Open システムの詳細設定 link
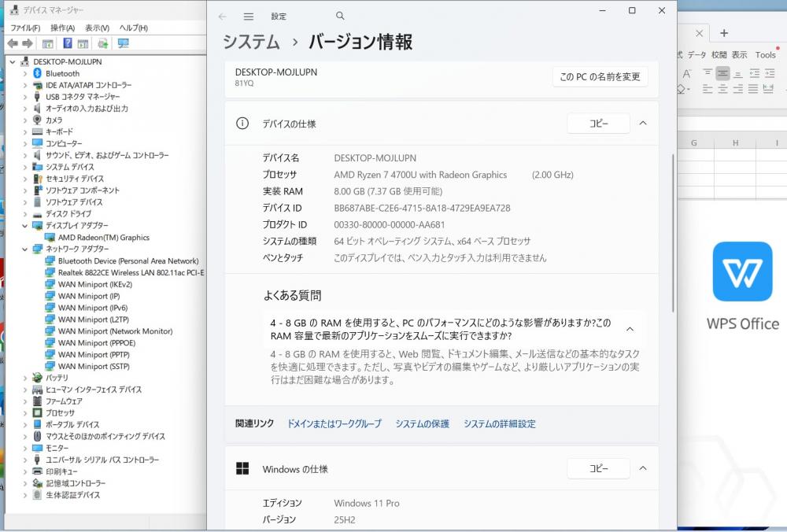The width and height of the screenshot is (787, 532). (x=500, y=423)
